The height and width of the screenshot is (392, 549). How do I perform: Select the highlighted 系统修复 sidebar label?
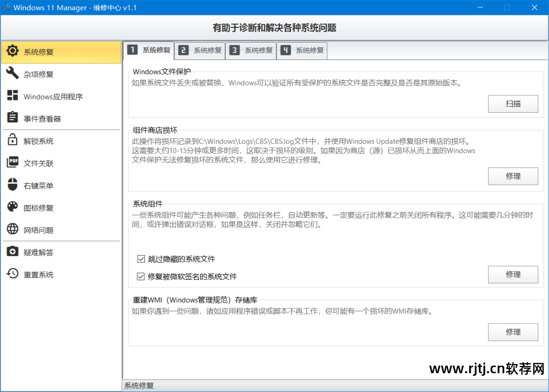(39, 52)
